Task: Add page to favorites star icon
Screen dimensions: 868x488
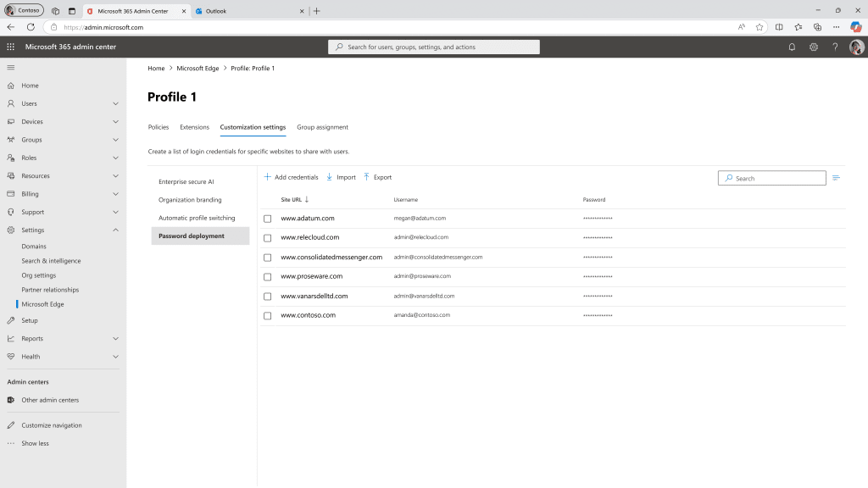Action: pos(759,27)
